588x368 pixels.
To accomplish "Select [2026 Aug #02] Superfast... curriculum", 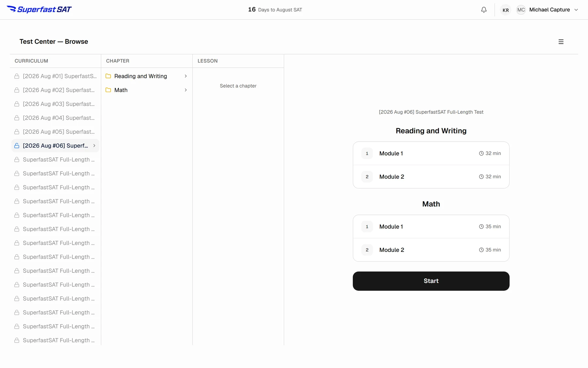I will (55, 90).
